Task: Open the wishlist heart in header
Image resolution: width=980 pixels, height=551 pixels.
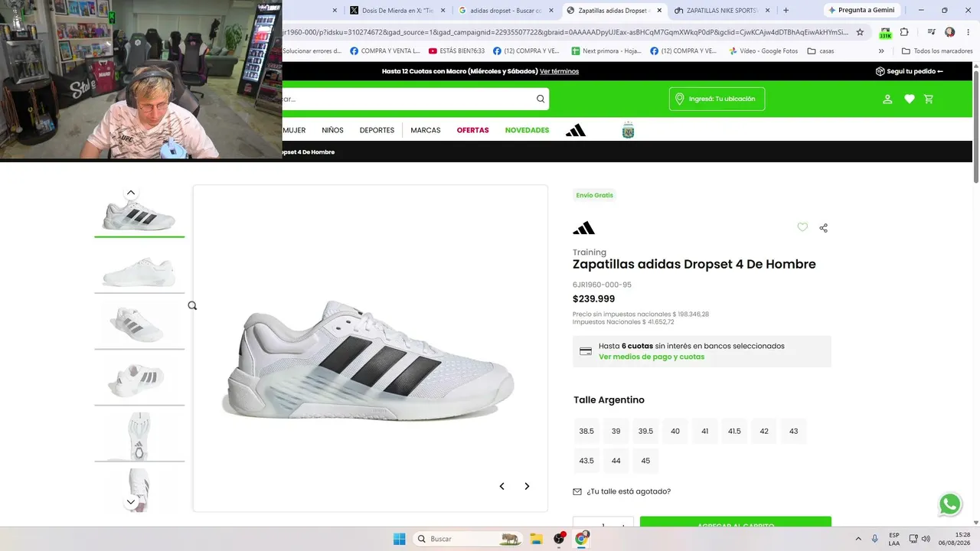Action: (910, 99)
